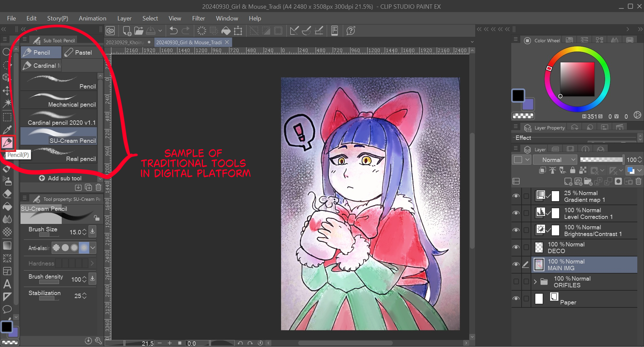
Task: Switch to the 20230929_Khoiru tab
Action: click(x=124, y=42)
